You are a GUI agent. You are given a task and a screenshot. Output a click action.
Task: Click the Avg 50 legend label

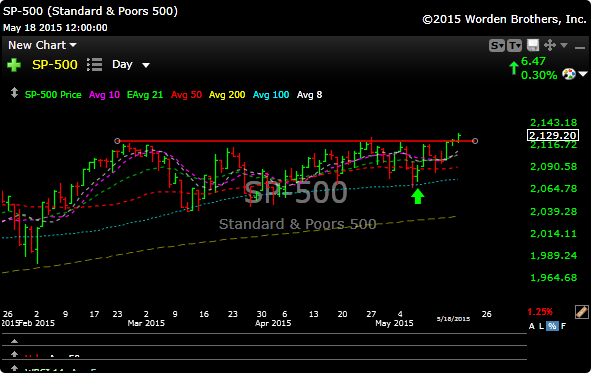point(186,95)
